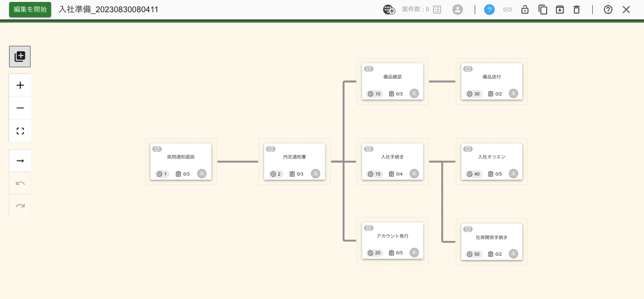
Task: Click the gray assignee person icon
Action: click(458, 10)
